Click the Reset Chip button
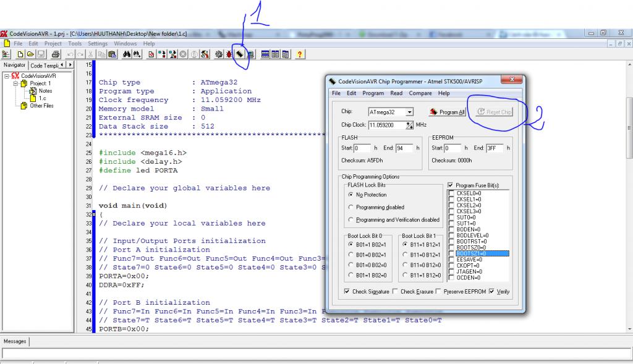This screenshot has height=364, width=633. (495, 112)
